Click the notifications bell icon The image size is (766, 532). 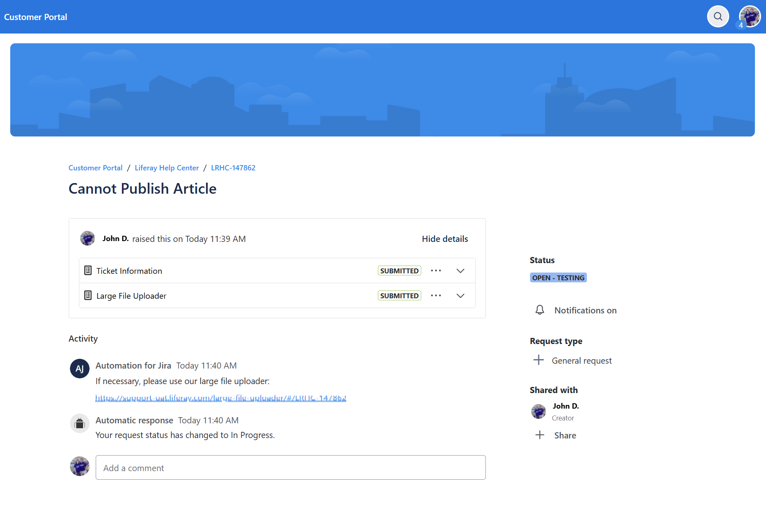(x=539, y=310)
